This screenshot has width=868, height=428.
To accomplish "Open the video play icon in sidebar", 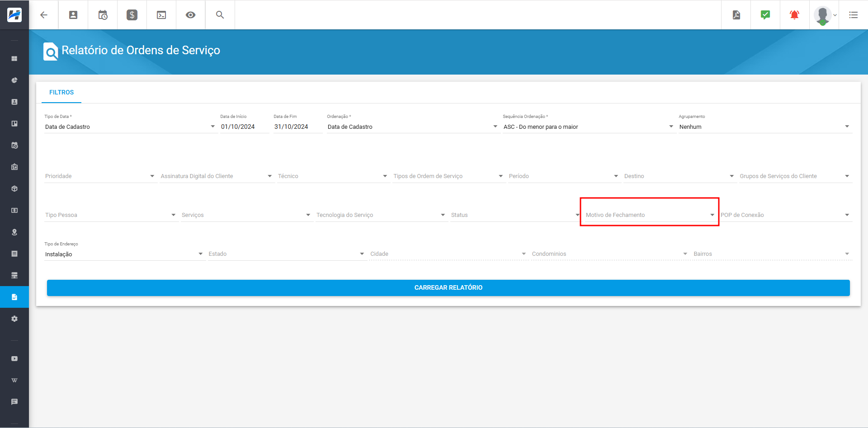I will click(x=14, y=359).
